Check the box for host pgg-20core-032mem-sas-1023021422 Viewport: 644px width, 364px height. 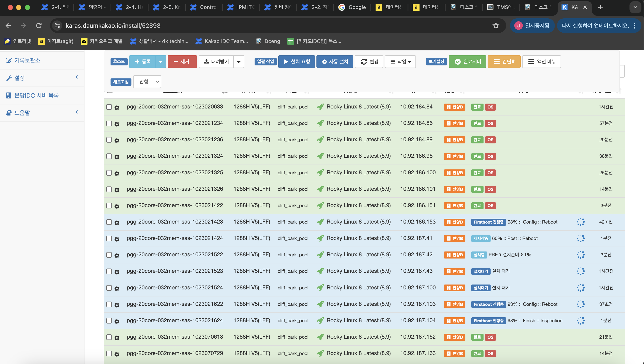click(109, 205)
